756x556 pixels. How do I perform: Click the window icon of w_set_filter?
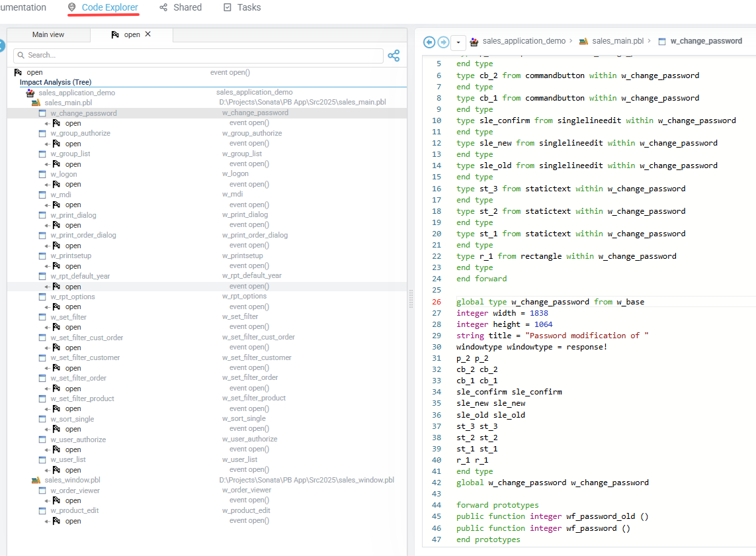42,317
